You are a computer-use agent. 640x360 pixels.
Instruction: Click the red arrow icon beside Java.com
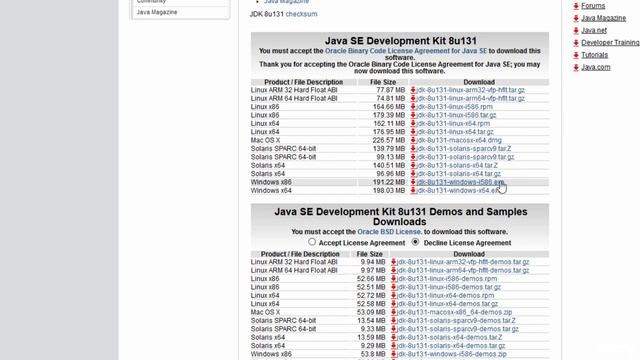click(x=576, y=67)
